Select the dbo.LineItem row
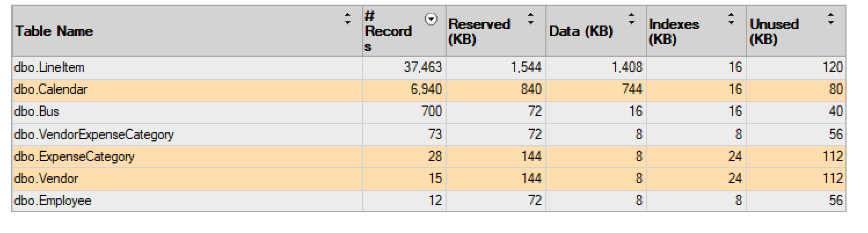This screenshot has height=233, width=868. (x=49, y=68)
